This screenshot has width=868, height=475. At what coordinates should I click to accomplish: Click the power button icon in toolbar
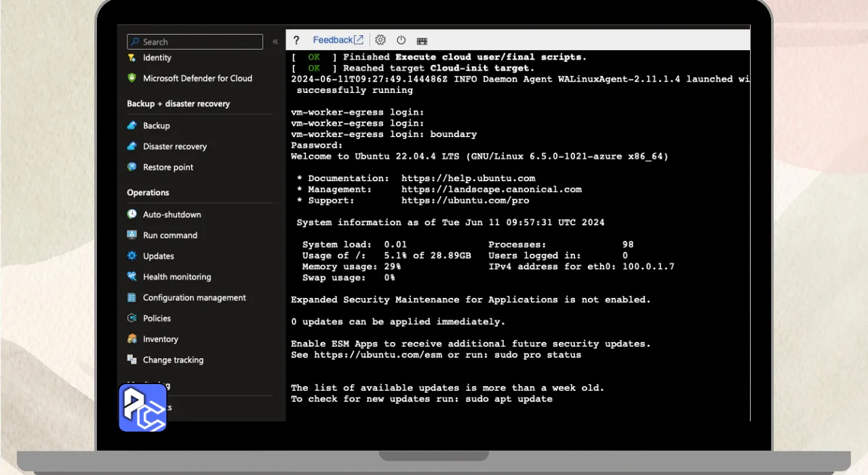tap(401, 41)
